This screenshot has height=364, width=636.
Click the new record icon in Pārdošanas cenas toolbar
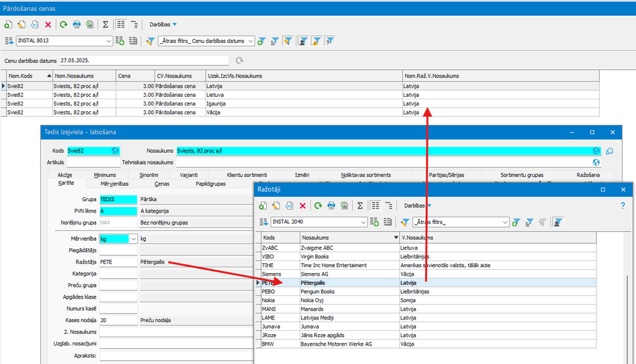point(8,25)
